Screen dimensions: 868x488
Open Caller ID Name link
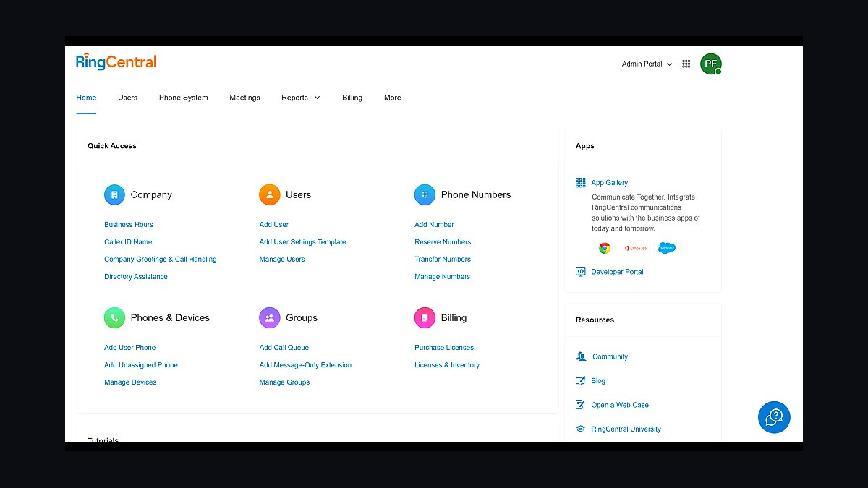128,242
